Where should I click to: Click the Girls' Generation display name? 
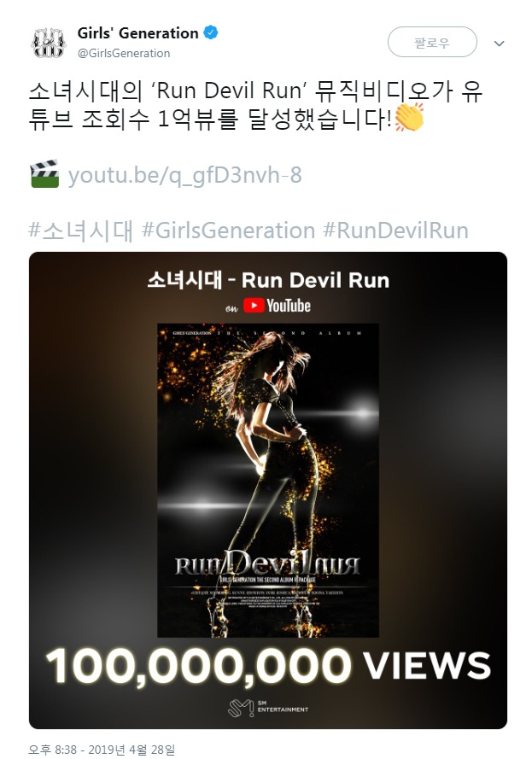(x=138, y=33)
